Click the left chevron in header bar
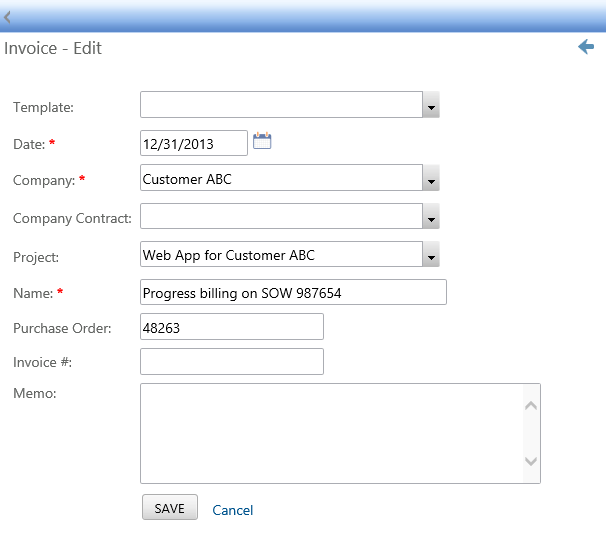Image resolution: width=606 pixels, height=541 pixels. [7, 17]
